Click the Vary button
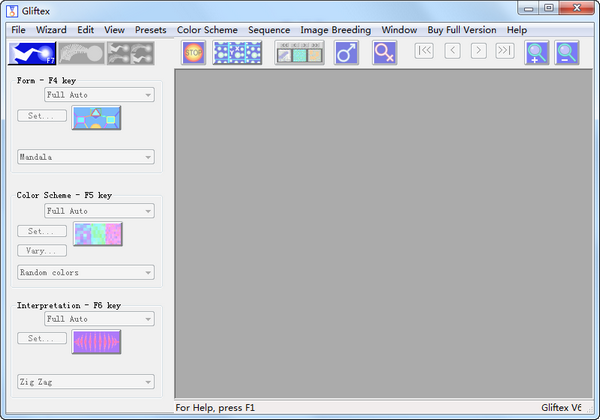 [42, 251]
